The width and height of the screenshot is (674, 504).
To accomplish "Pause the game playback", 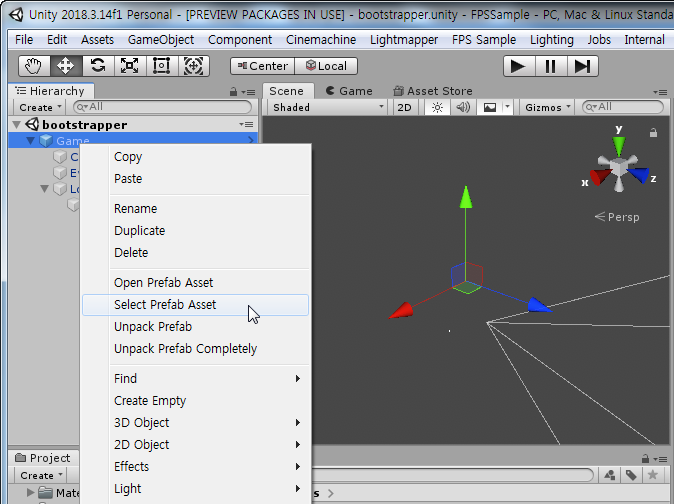I will click(x=551, y=67).
